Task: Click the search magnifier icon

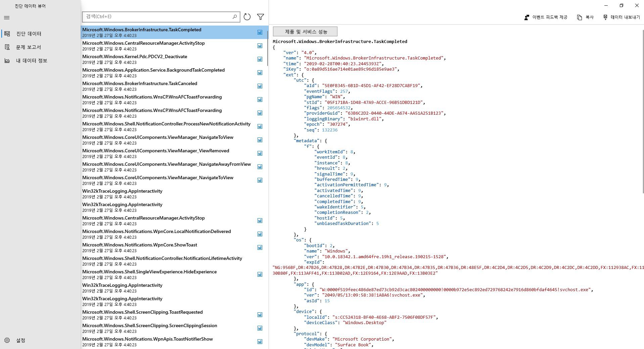Action: point(235,17)
